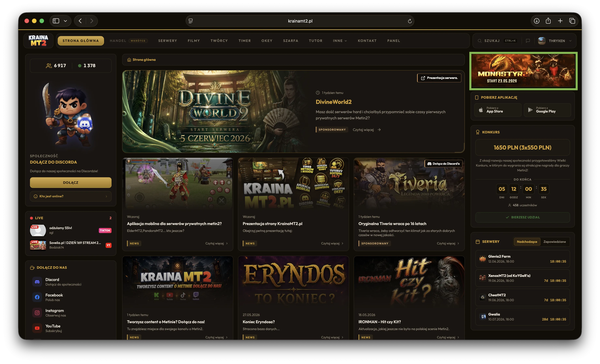The image size is (600, 364).
Task: Click the KrainaMT2 logo
Action: click(x=38, y=41)
